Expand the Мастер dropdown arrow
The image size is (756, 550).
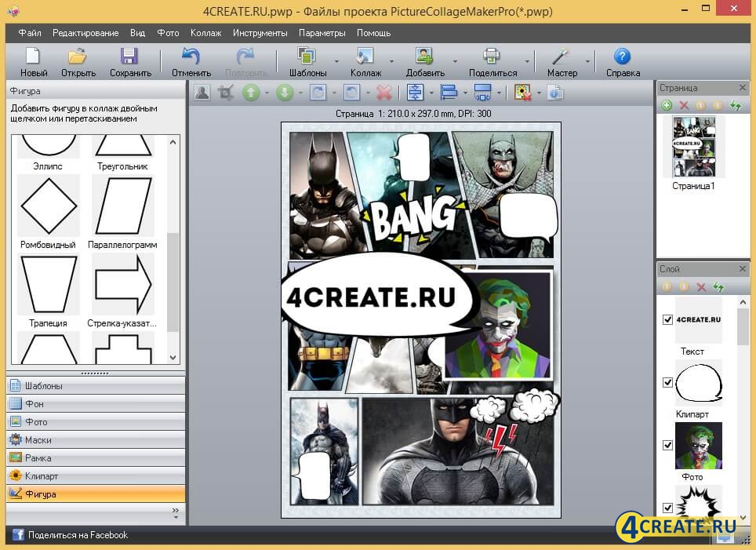[x=587, y=61]
